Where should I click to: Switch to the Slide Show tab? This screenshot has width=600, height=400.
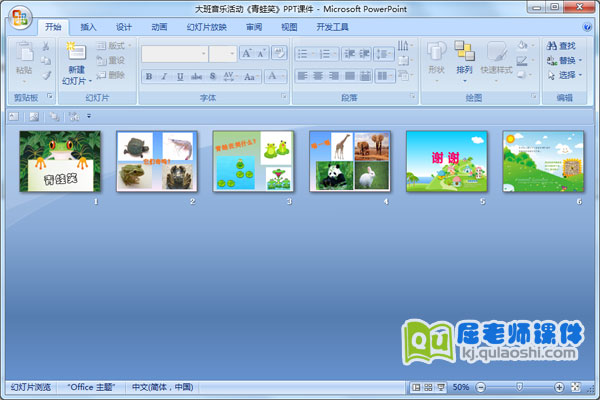coord(207,27)
